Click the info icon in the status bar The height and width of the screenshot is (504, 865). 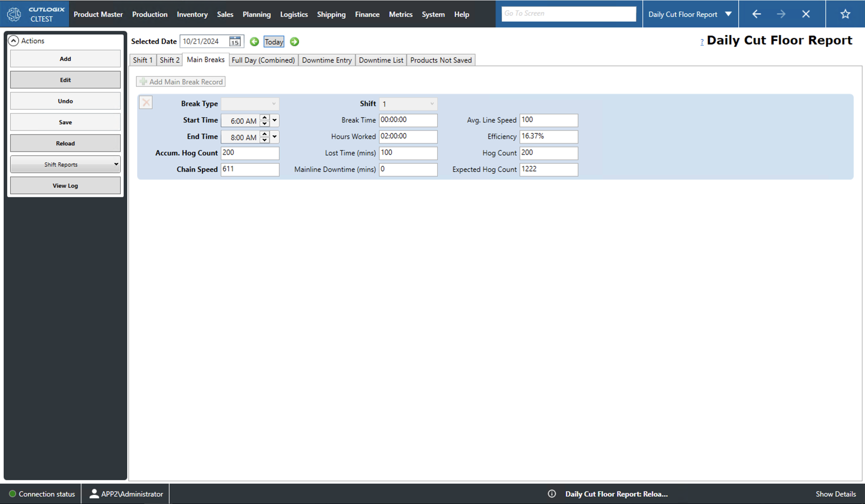[x=552, y=494]
